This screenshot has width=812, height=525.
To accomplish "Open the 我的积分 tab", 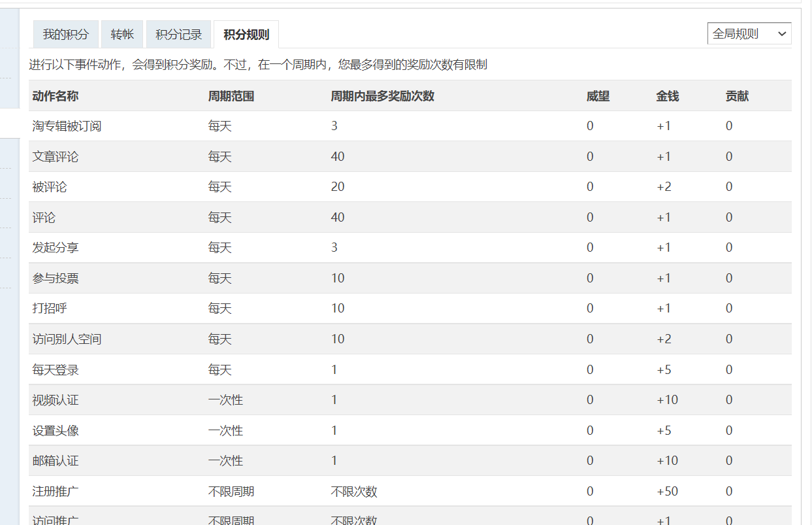I will pyautogui.click(x=66, y=35).
